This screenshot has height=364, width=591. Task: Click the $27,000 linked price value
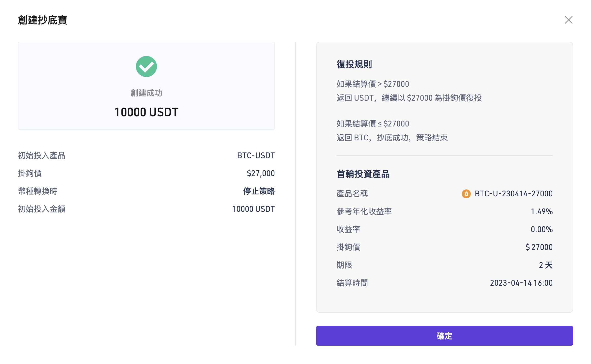pos(261,173)
